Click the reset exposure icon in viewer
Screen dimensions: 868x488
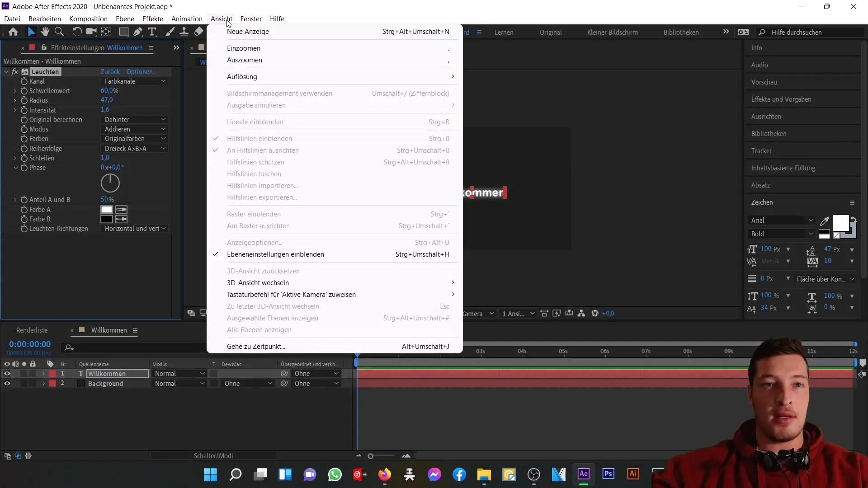click(595, 313)
